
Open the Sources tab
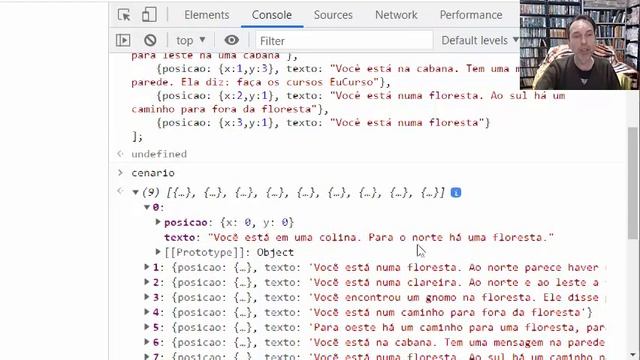(333, 15)
